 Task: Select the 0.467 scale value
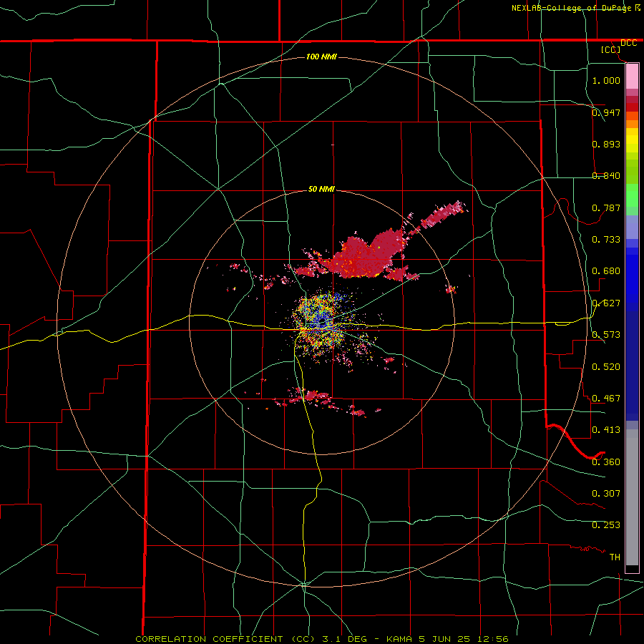pyautogui.click(x=606, y=398)
